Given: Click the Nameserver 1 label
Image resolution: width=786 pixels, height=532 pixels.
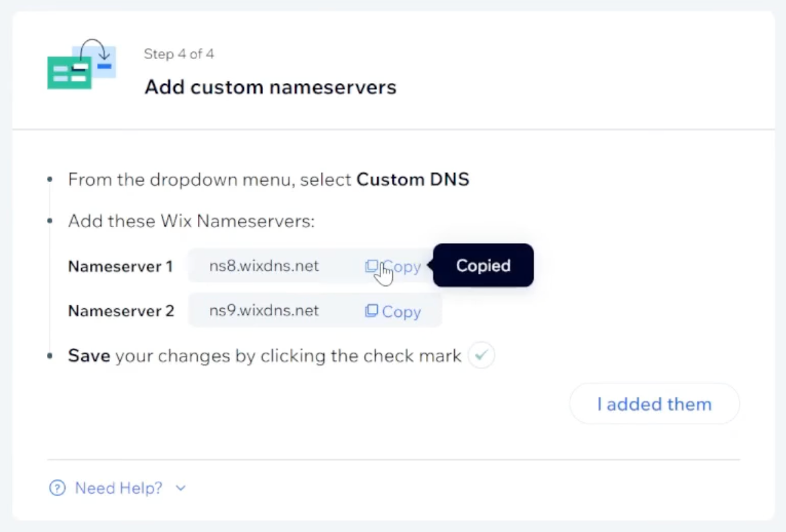Looking at the screenshot, I should [120, 266].
